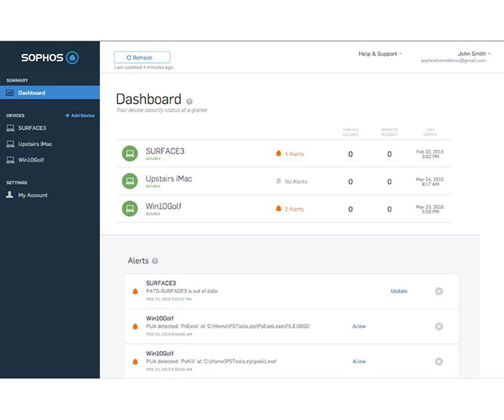Open the Dashboard sidebar item

tap(50, 93)
